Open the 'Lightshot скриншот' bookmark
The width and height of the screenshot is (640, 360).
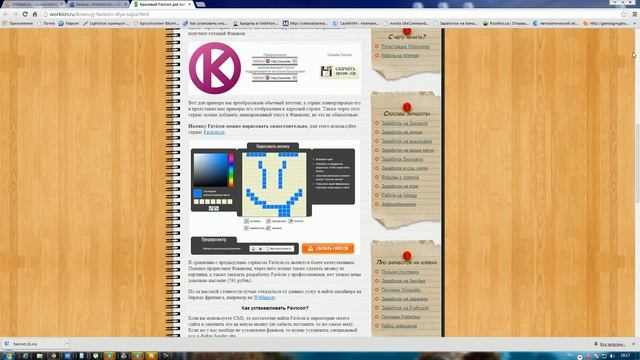click(106, 23)
